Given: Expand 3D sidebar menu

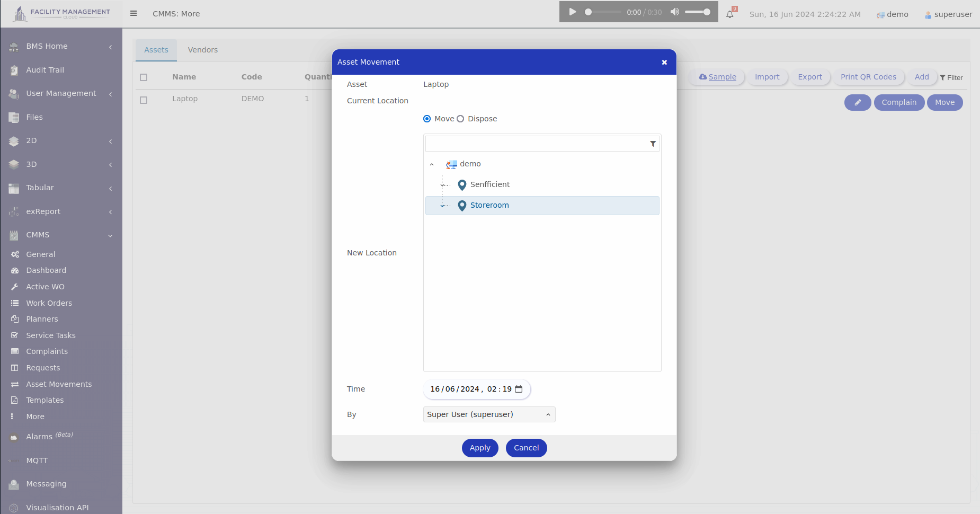Looking at the screenshot, I should pyautogui.click(x=61, y=164).
